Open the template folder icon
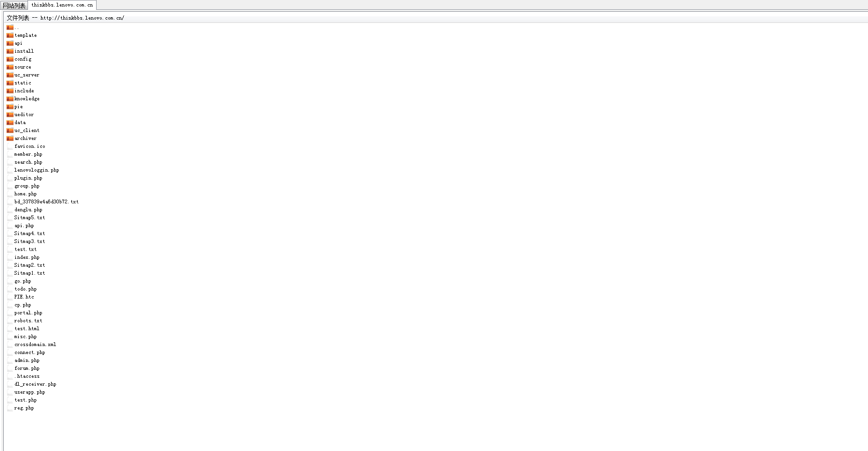Viewport: 868px width, 451px height. click(x=10, y=35)
